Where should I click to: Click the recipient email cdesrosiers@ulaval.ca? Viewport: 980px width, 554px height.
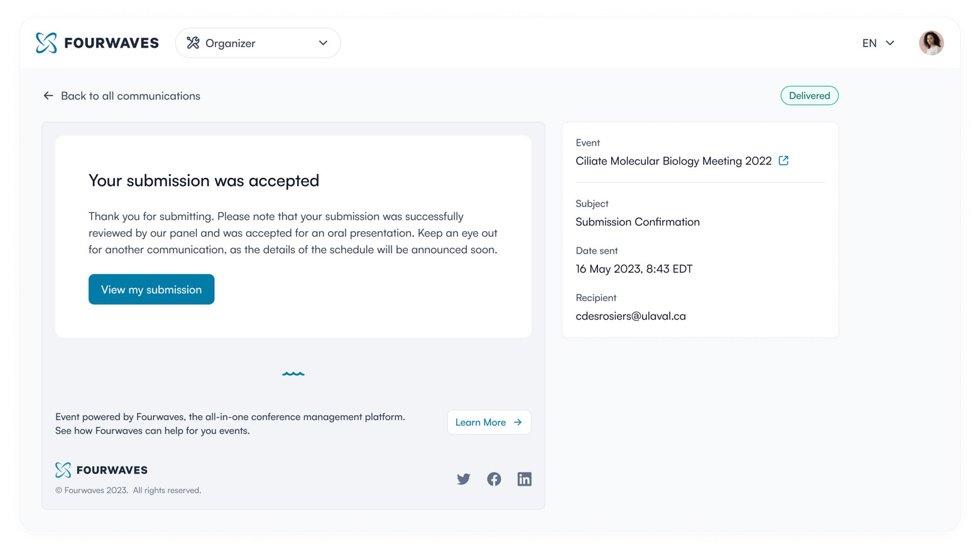pyautogui.click(x=631, y=316)
